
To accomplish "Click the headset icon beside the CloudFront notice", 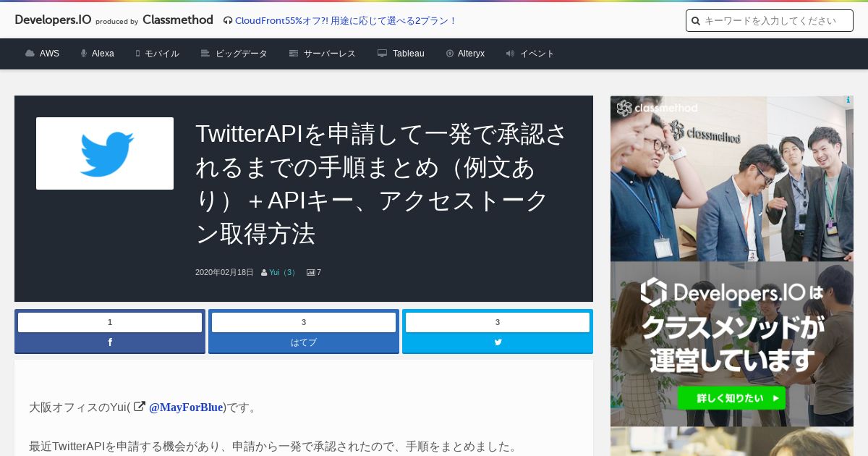I will coord(228,20).
